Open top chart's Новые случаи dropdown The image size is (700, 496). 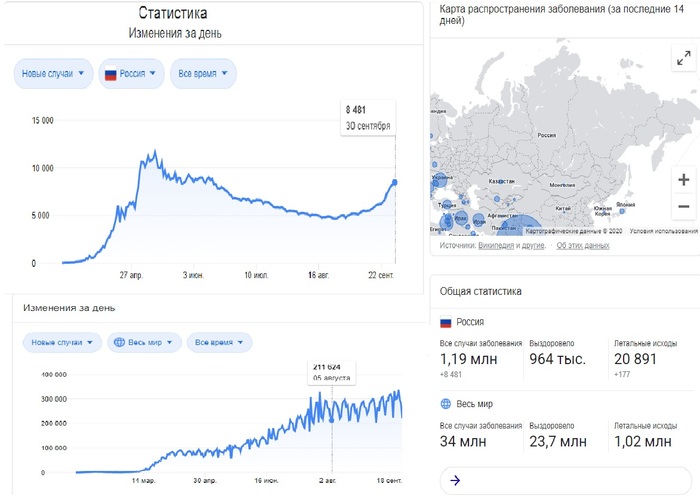pyautogui.click(x=52, y=74)
